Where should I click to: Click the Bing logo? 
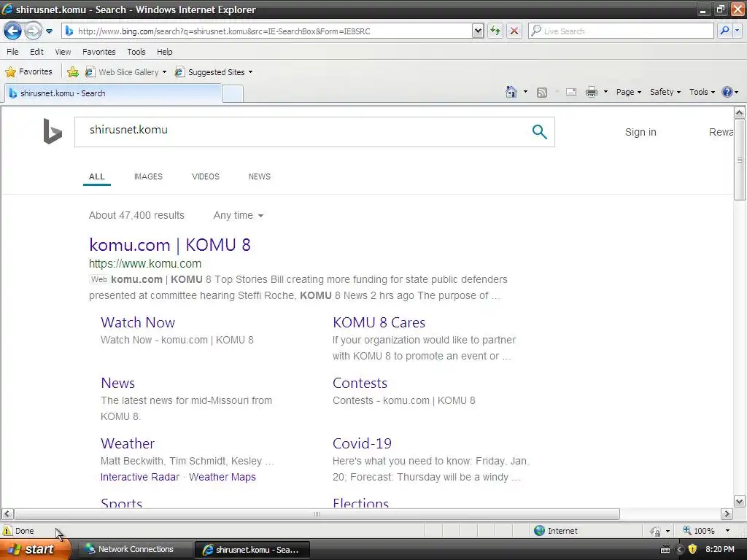53,131
